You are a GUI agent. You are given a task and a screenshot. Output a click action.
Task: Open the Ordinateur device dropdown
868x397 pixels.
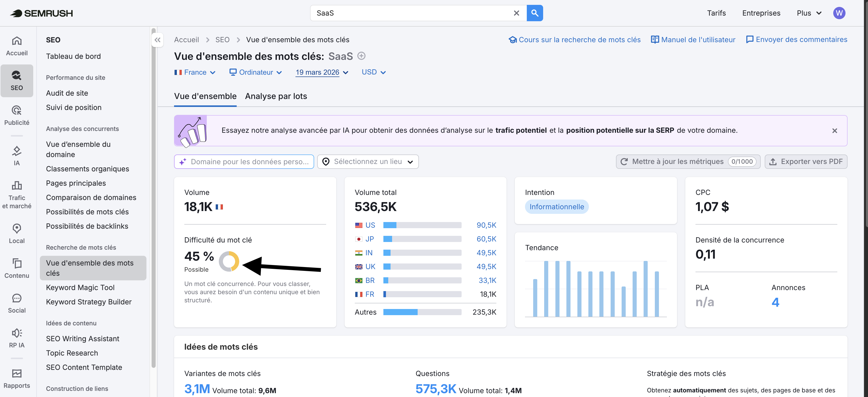tap(255, 72)
